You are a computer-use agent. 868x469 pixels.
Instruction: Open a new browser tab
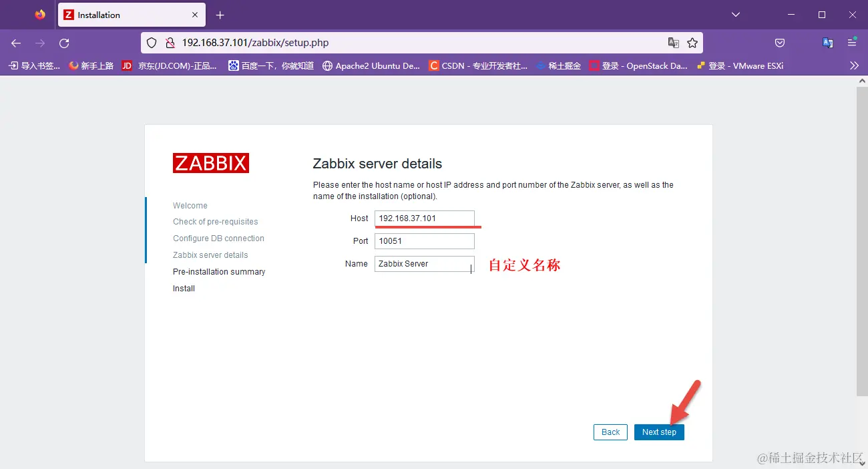pyautogui.click(x=220, y=15)
